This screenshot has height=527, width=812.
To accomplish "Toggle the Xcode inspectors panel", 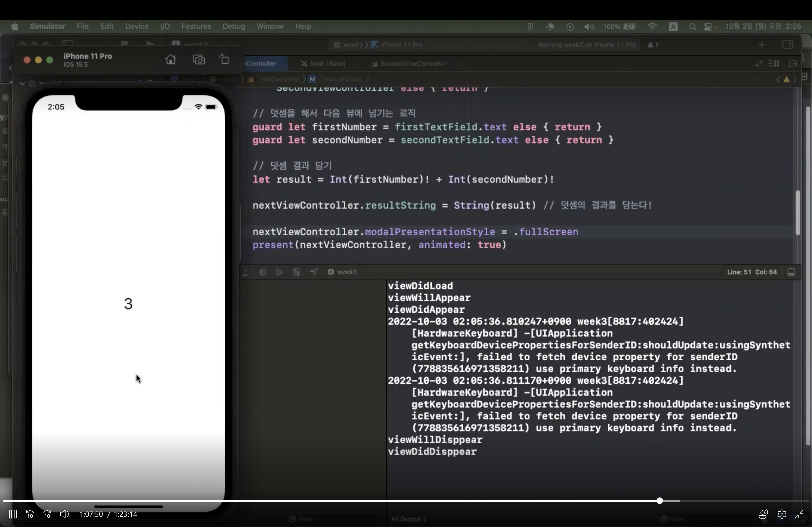I will pos(788,45).
